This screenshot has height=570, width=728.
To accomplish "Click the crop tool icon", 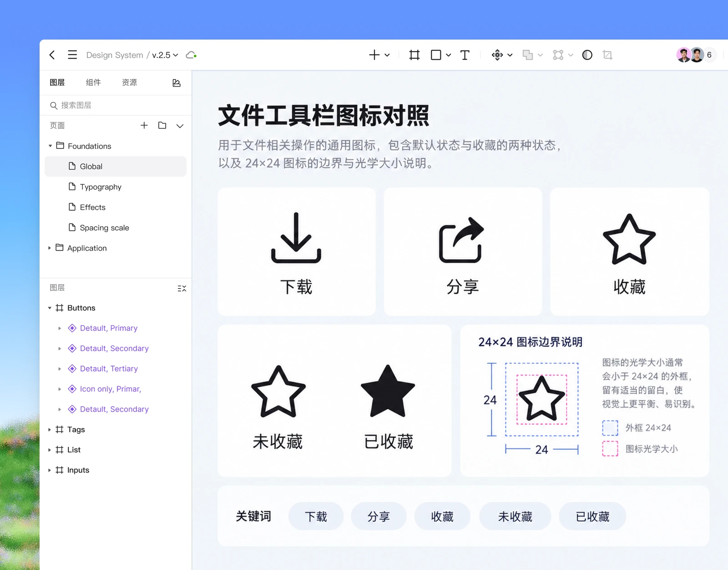I will (x=607, y=55).
